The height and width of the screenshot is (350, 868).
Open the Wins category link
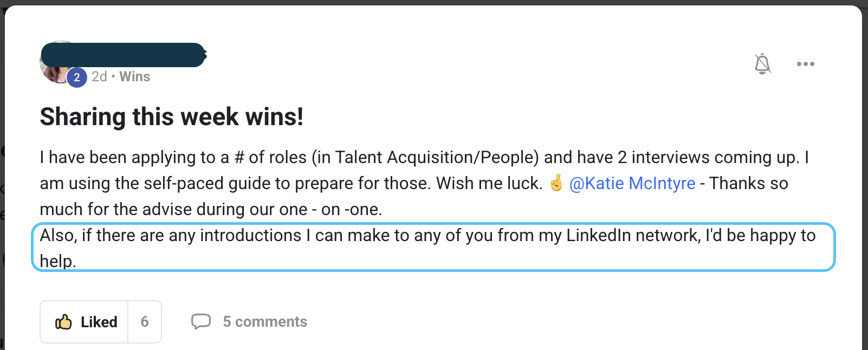pyautogui.click(x=135, y=77)
